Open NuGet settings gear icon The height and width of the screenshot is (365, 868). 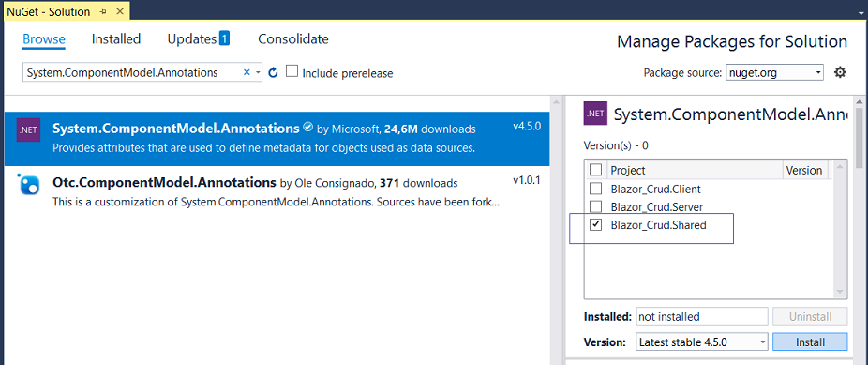click(x=840, y=72)
